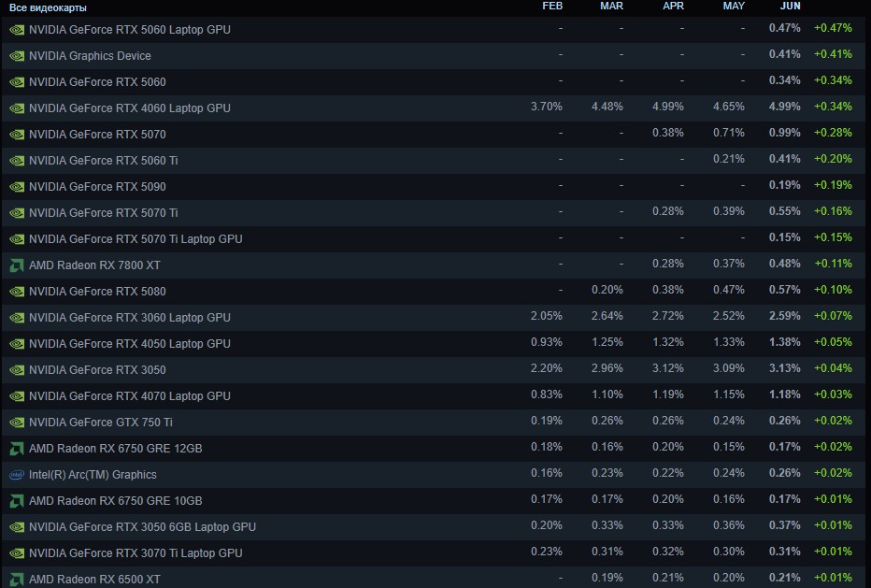Click NVIDIA icon next to GeForce RTX 5090
This screenshot has width=871, height=588.
coord(17,187)
